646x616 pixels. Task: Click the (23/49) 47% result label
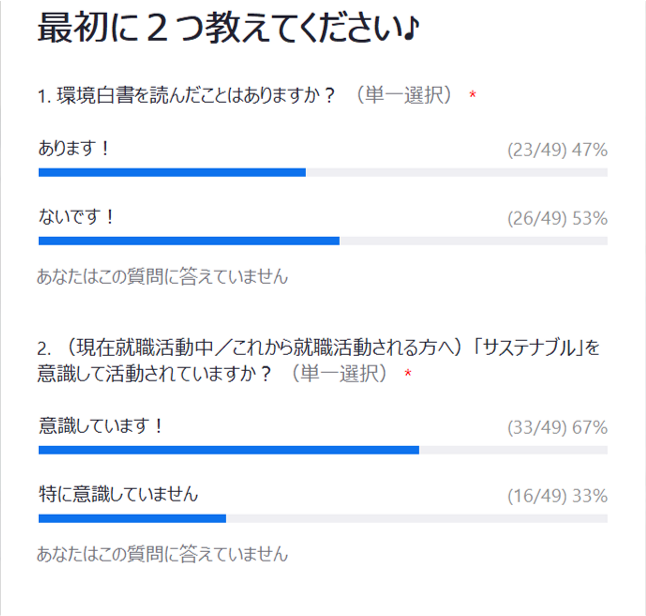click(x=557, y=150)
